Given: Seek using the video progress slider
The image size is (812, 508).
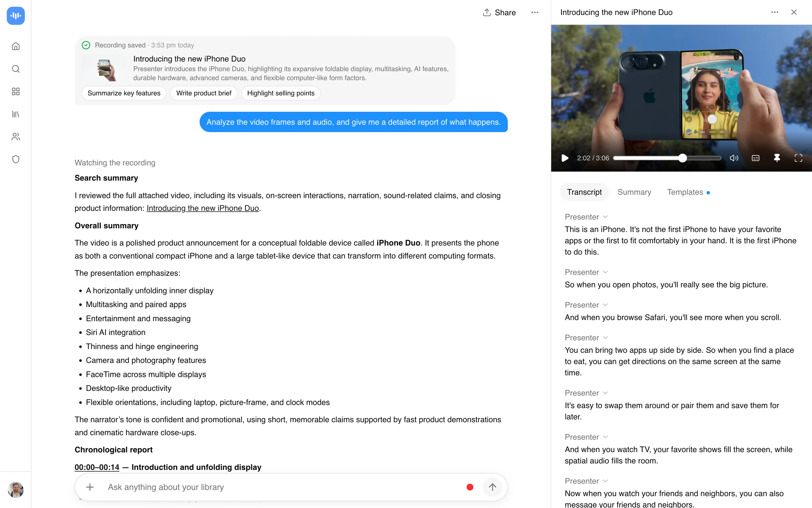Looking at the screenshot, I should [x=667, y=158].
